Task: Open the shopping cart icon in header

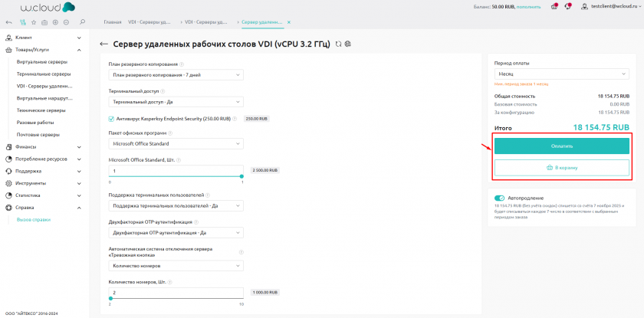Action: pyautogui.click(x=554, y=6)
